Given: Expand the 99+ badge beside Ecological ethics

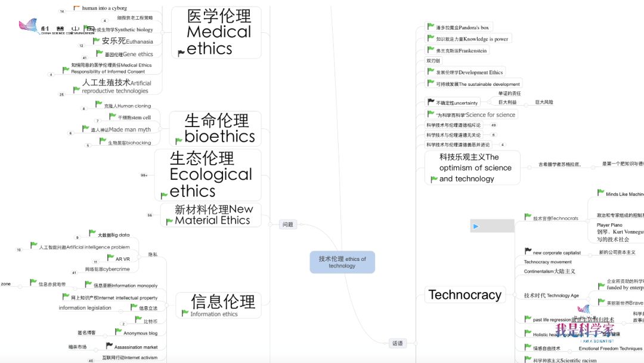Looking at the screenshot, I should [144, 176].
